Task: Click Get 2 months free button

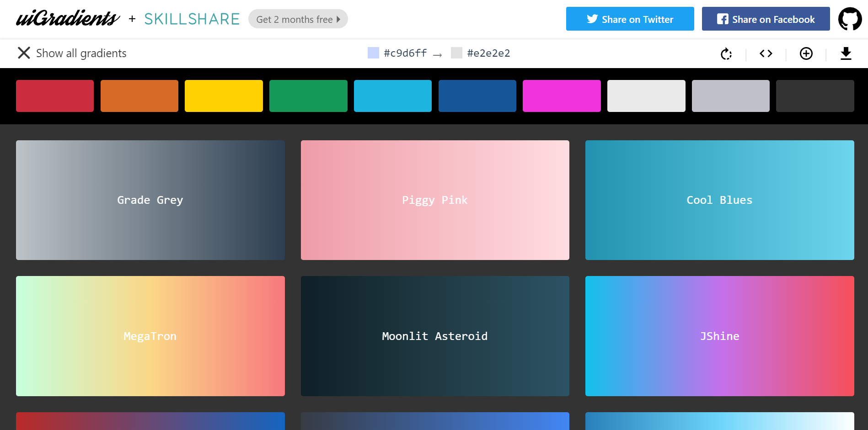Action: coord(298,19)
